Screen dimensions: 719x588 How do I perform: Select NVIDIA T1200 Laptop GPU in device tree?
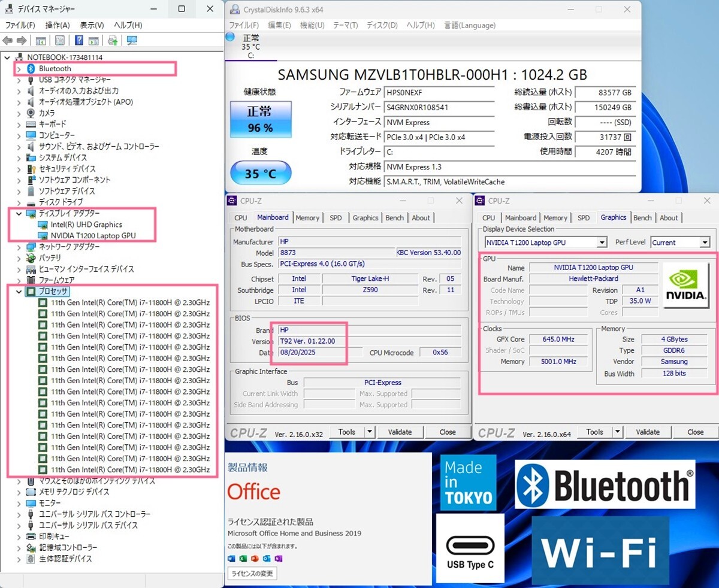click(92, 236)
